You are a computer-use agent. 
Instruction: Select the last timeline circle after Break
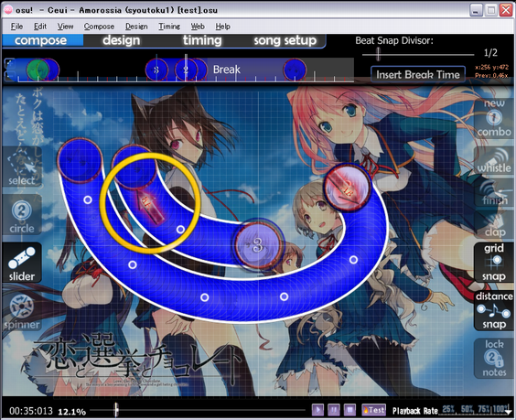point(295,70)
